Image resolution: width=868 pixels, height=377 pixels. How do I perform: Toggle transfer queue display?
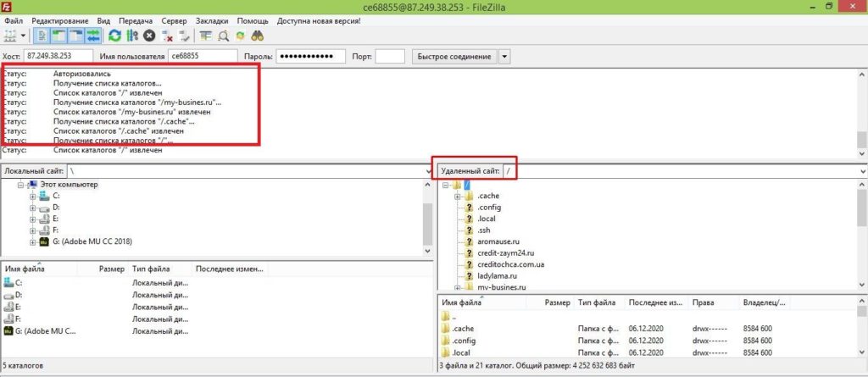point(92,36)
